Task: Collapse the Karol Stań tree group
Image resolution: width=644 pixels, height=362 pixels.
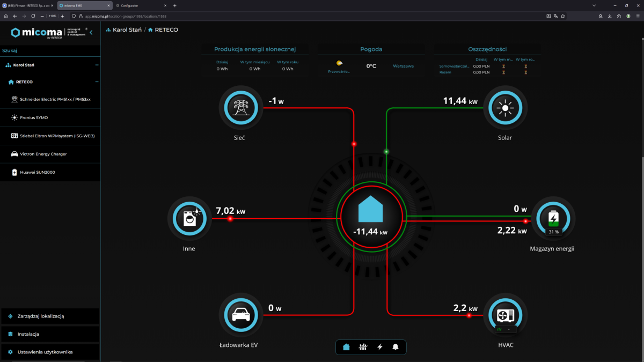Action: pyautogui.click(x=97, y=65)
